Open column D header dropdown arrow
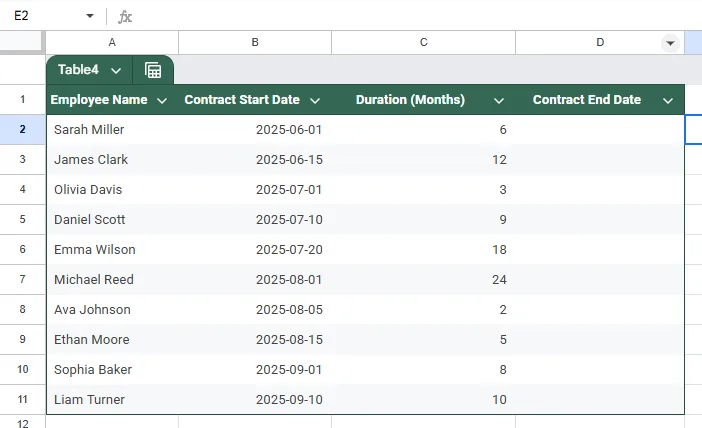The height and width of the screenshot is (428, 702). pos(670,43)
